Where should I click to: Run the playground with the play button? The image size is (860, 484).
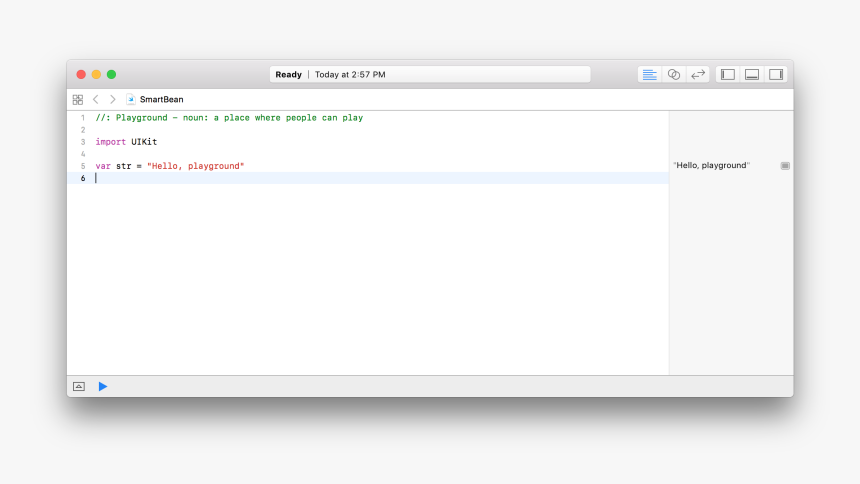click(103, 386)
